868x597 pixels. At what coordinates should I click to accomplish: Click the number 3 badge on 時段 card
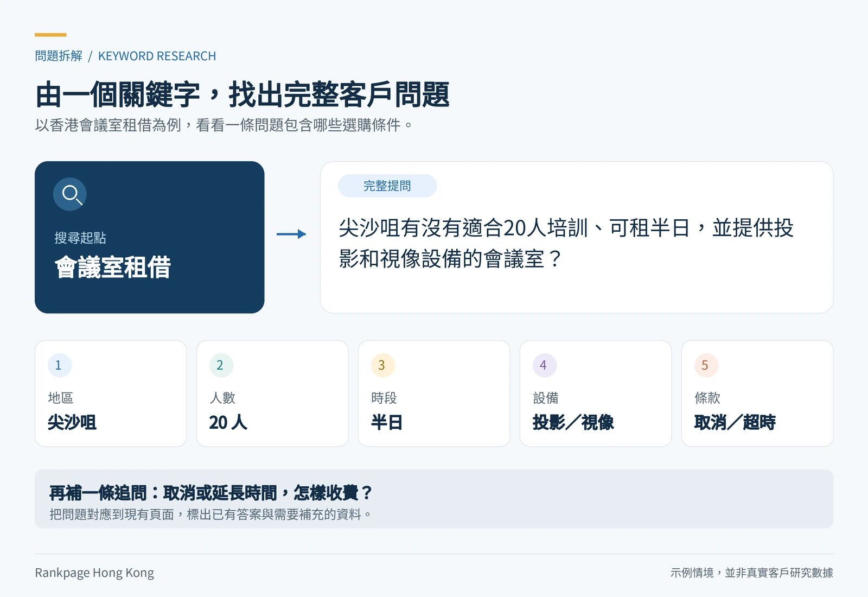(x=382, y=365)
